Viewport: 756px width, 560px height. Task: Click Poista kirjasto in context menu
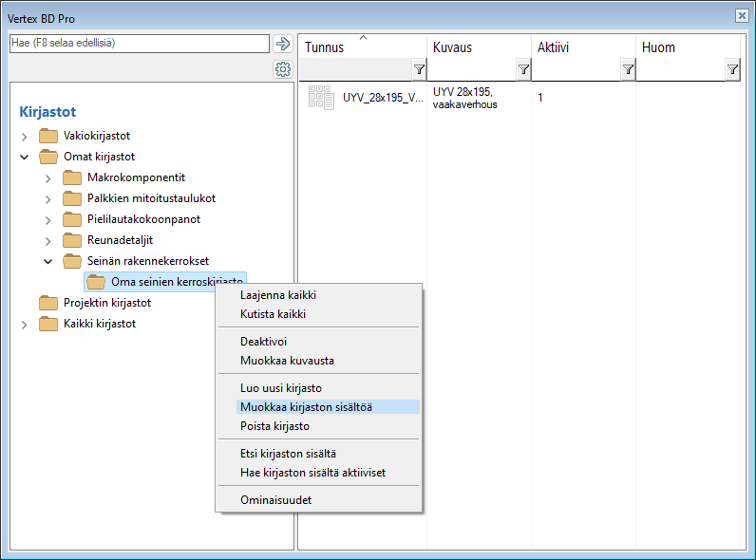point(274,426)
